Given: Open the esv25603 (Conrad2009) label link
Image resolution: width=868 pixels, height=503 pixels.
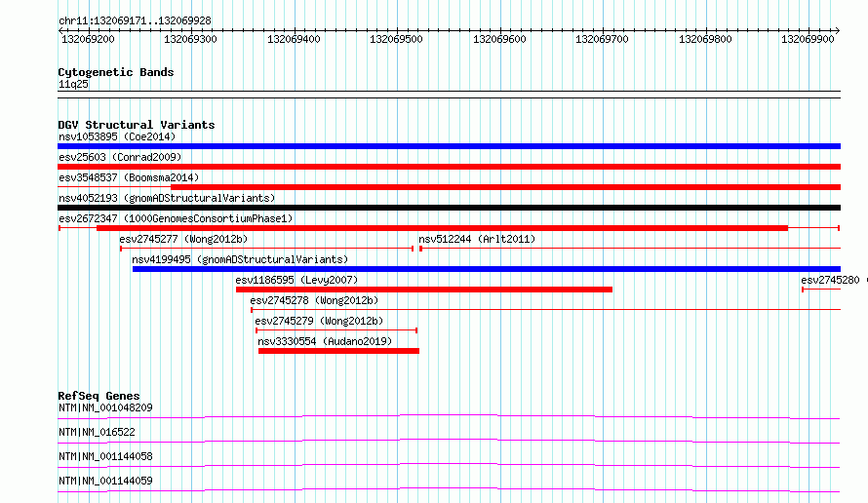Looking at the screenshot, I should [x=120, y=157].
